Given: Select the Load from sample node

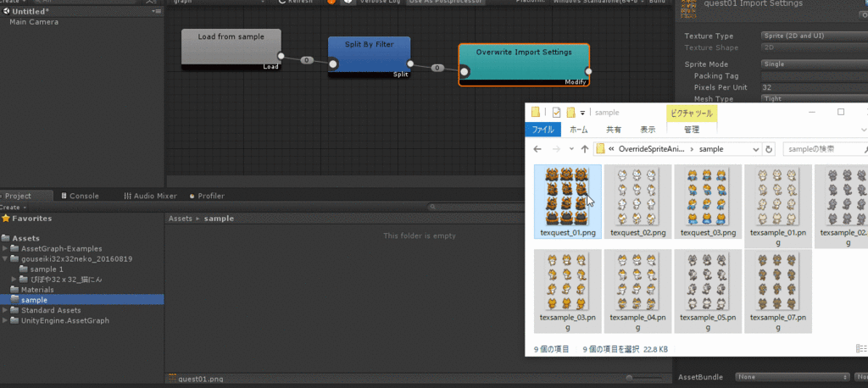Looking at the screenshot, I should pyautogui.click(x=231, y=49).
